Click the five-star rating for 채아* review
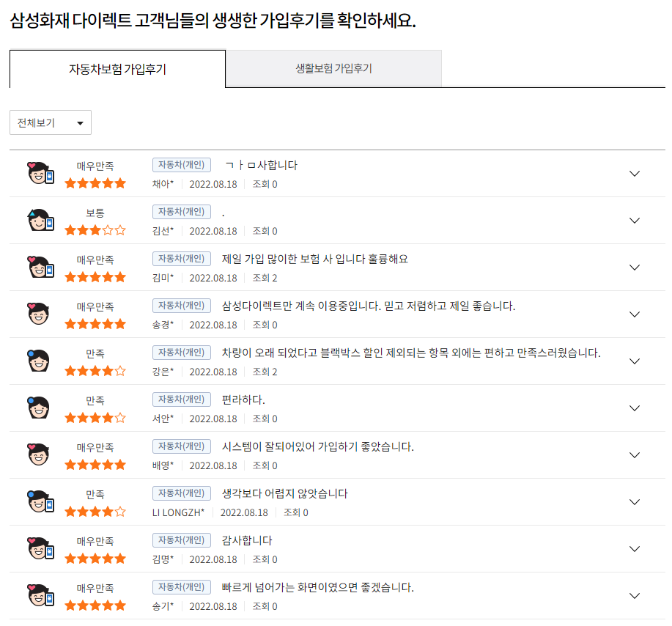The width and height of the screenshot is (672, 626). pos(95,183)
